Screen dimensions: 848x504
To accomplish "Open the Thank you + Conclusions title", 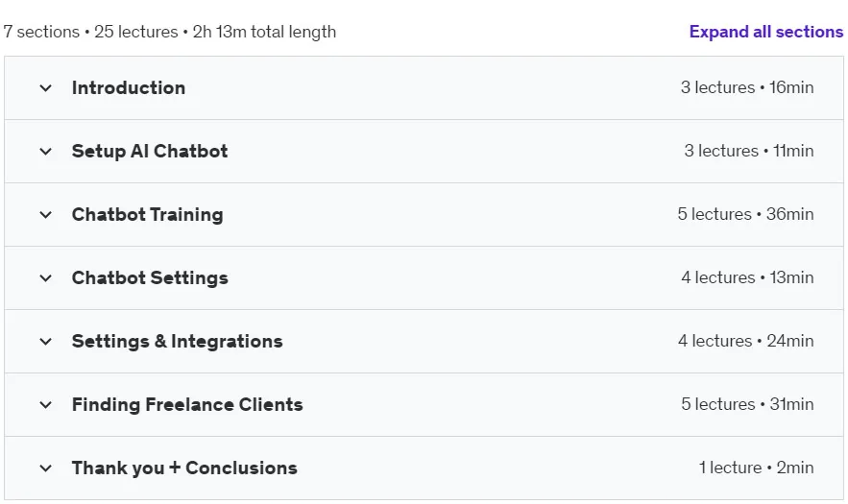I will (x=184, y=468).
